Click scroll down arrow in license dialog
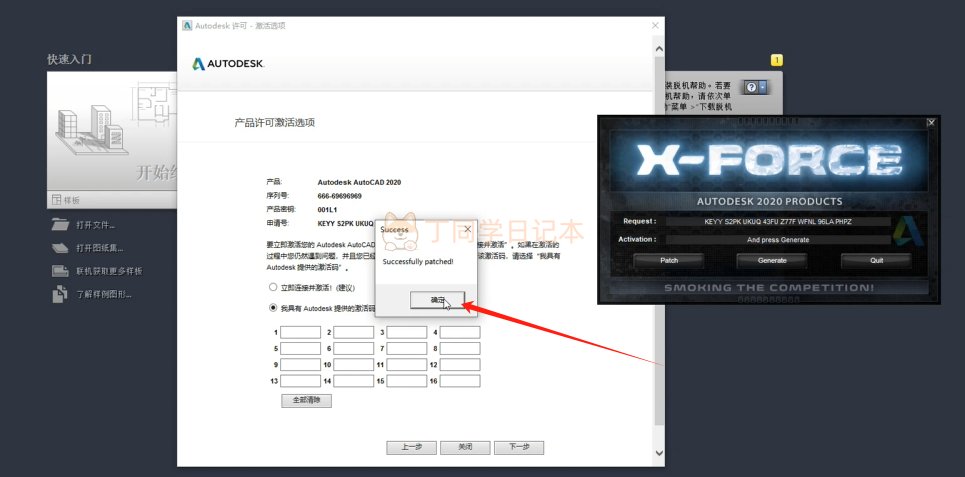 (659, 453)
